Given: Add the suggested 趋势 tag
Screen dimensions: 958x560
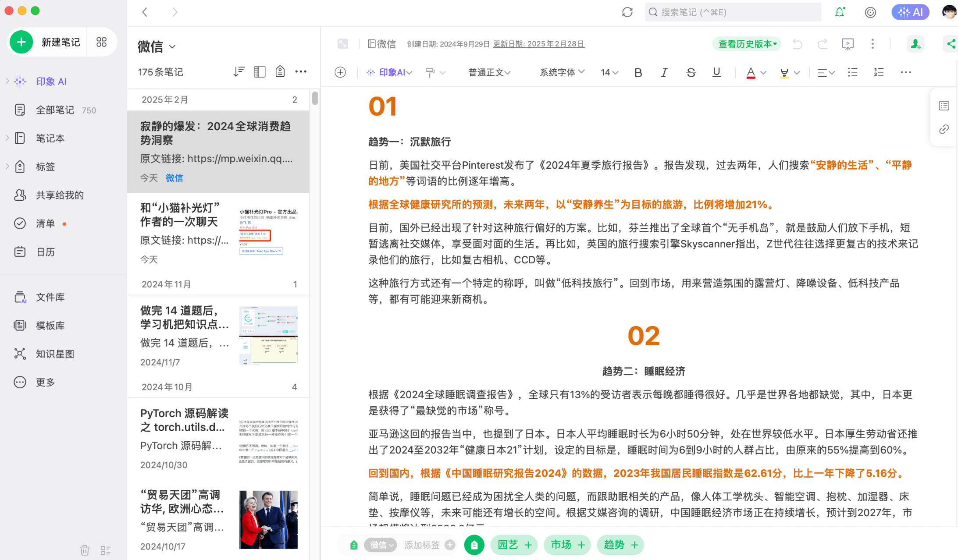Looking at the screenshot, I should pos(620,545).
